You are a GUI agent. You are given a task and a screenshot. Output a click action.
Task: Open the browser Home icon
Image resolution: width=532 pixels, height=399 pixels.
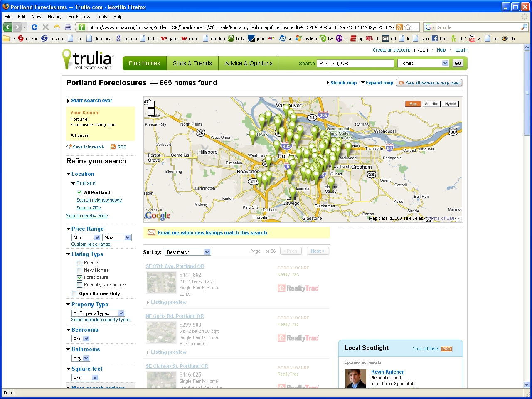point(57,27)
